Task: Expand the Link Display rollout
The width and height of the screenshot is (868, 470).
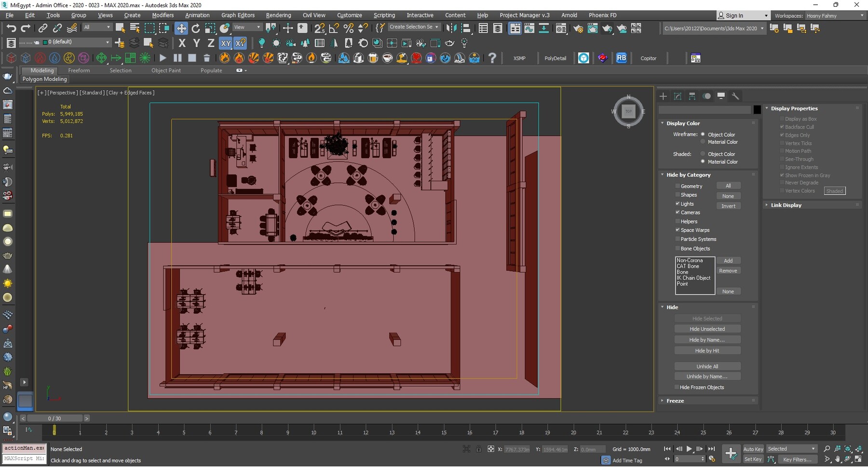Action: pos(786,205)
